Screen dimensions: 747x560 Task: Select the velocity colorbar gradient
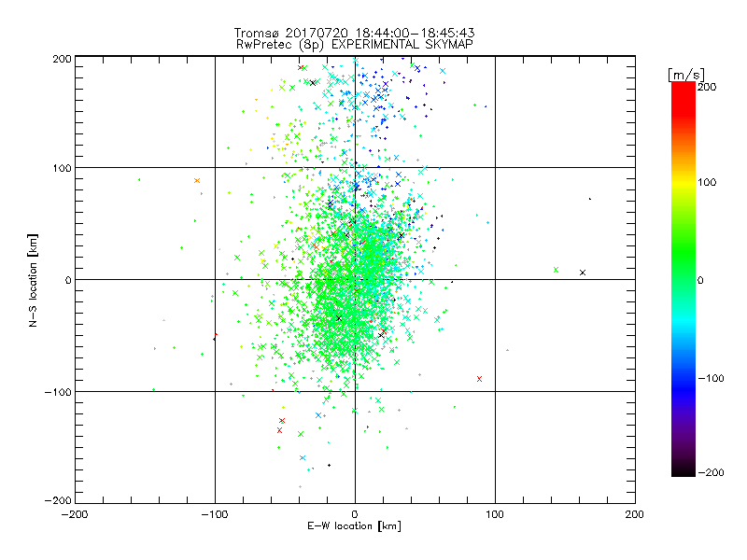(684, 279)
